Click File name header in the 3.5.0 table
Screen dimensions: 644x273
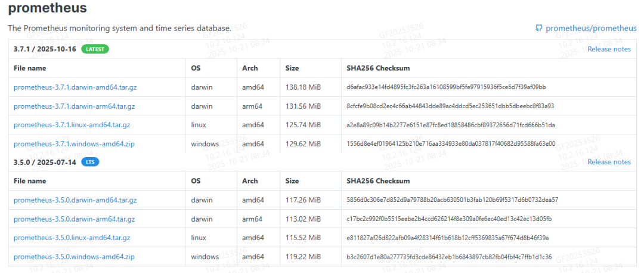coord(30,181)
